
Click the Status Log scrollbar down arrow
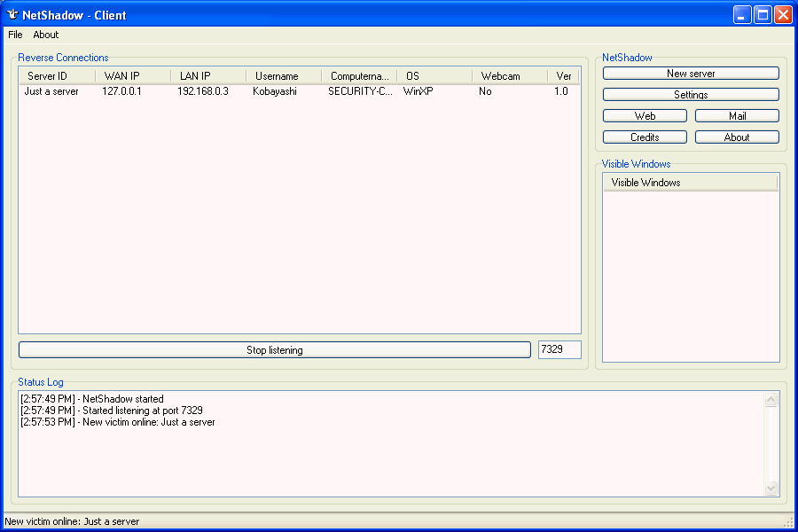771,488
